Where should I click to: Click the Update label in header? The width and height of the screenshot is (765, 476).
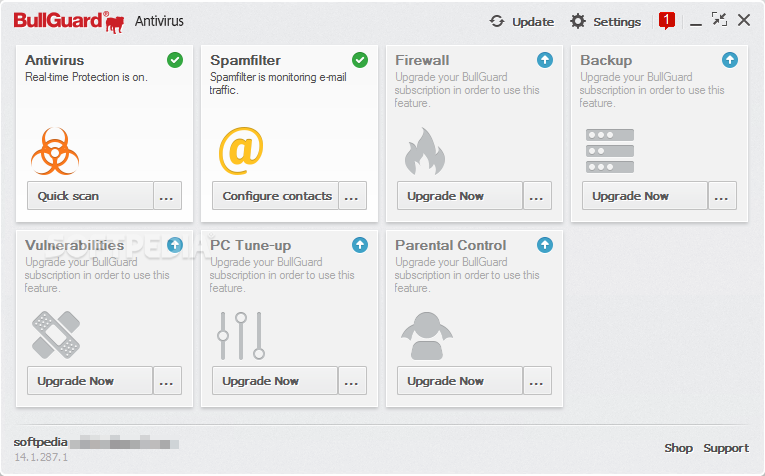coord(533,22)
